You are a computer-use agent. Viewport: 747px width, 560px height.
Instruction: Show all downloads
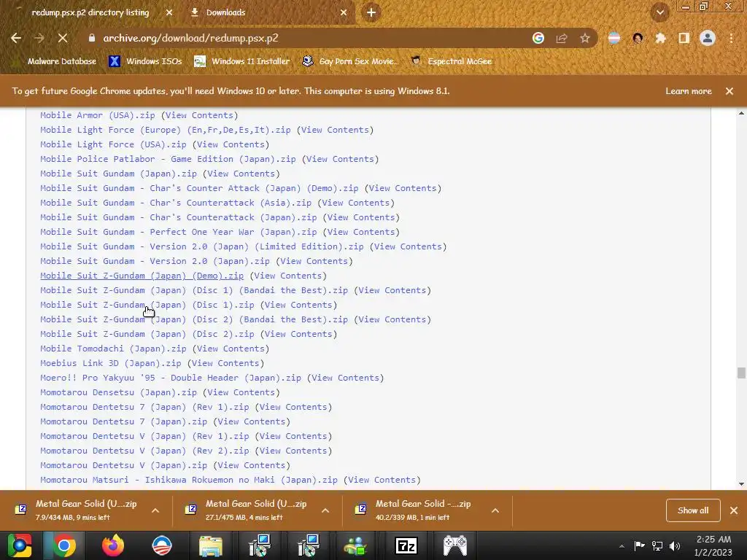click(x=693, y=510)
